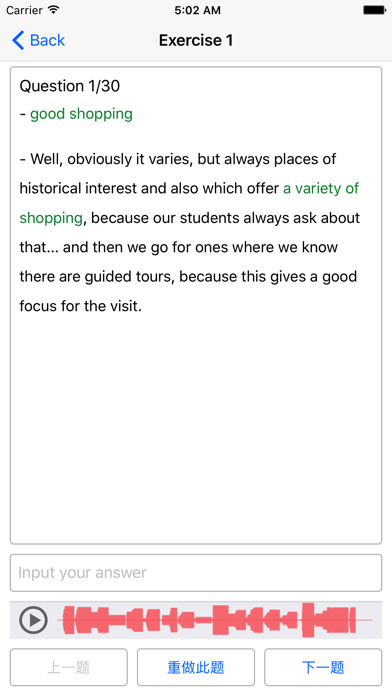This screenshot has height=696, width=392.
Task: Tap the green word 'shopping' in the transcript
Action: coord(51,218)
